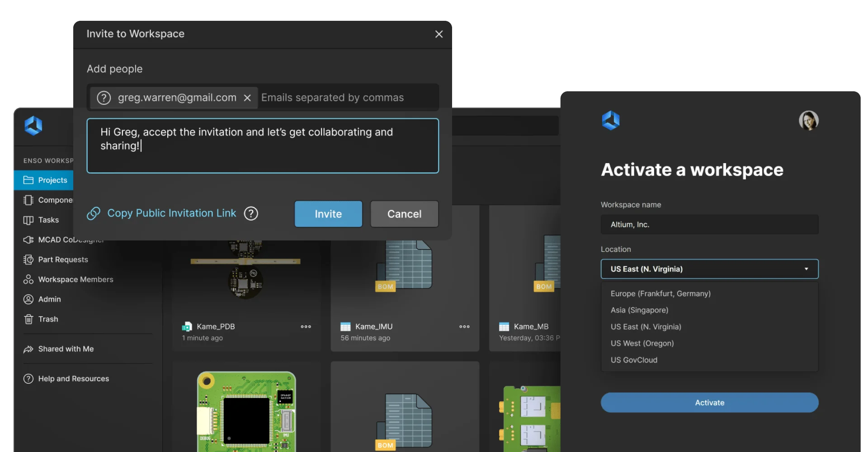This screenshot has height=452, width=868.
Task: Click the Kame_PDB project name
Action: pyautogui.click(x=216, y=326)
